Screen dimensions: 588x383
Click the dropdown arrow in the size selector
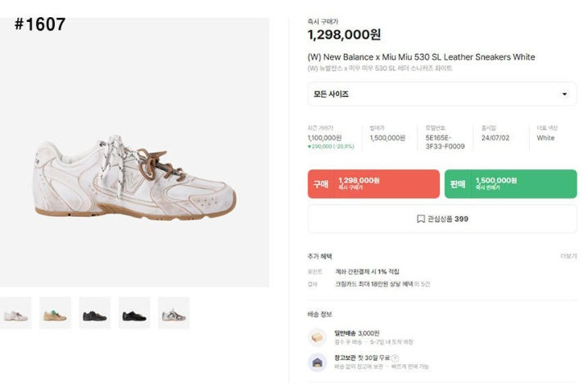click(x=564, y=94)
